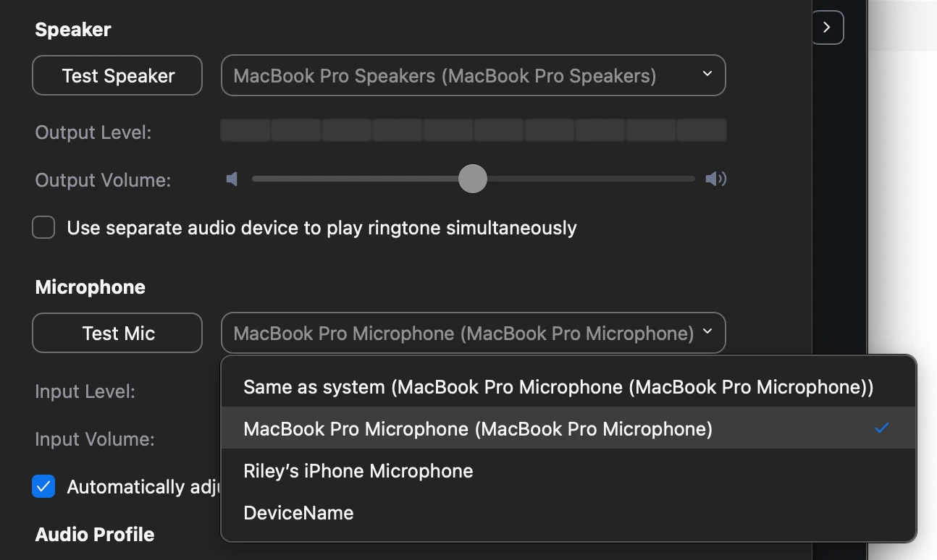Click the low volume speaker icon
The image size is (937, 560).
232,179
